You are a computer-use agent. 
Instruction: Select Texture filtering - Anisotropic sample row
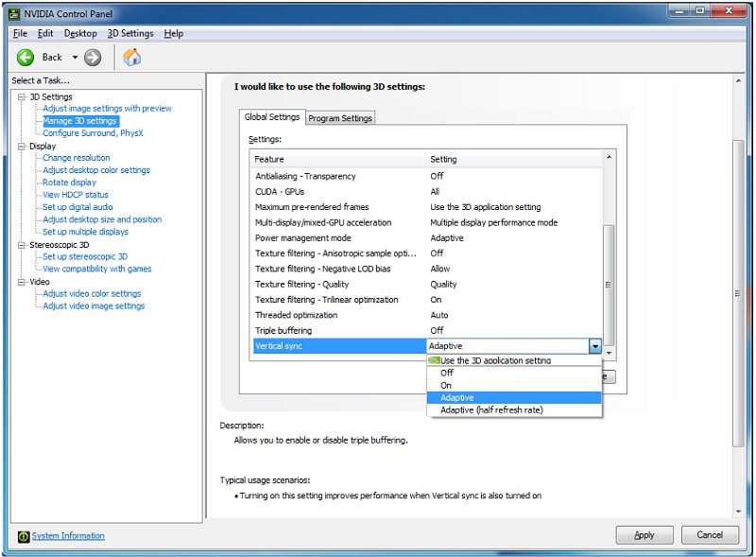pyautogui.click(x=427, y=253)
